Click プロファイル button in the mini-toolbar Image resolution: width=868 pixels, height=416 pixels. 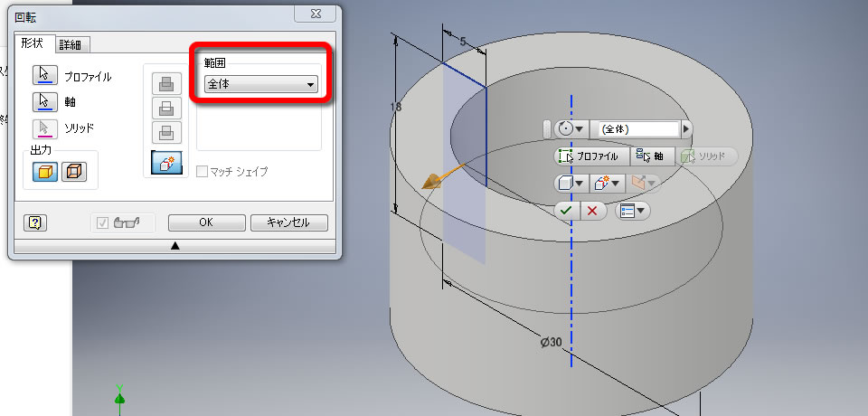coord(592,156)
